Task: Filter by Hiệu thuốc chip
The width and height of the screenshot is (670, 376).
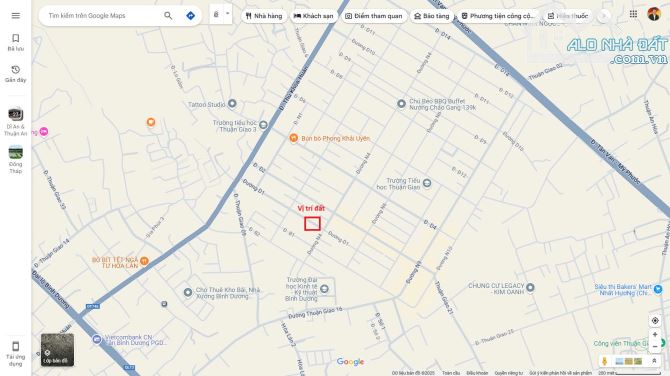Action: 568,16
